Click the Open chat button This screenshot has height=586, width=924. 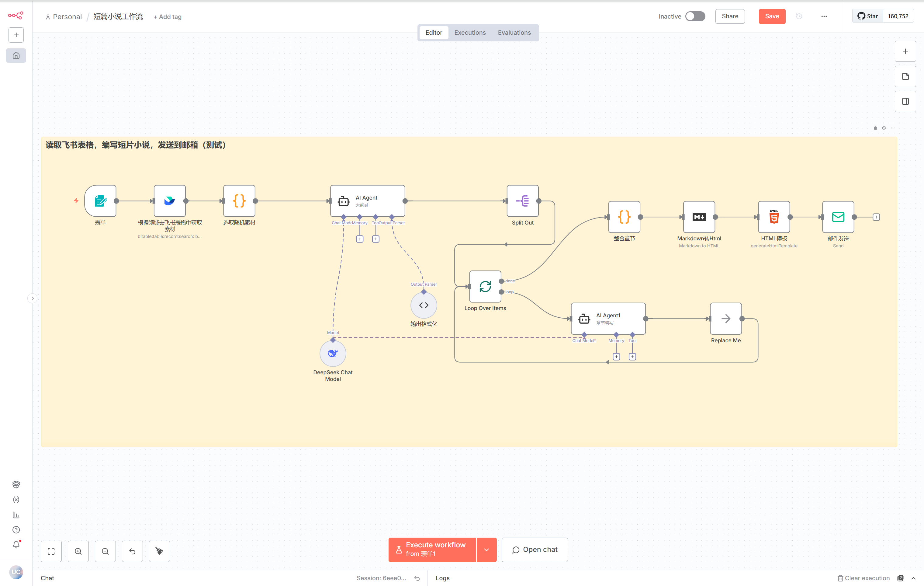tap(534, 549)
